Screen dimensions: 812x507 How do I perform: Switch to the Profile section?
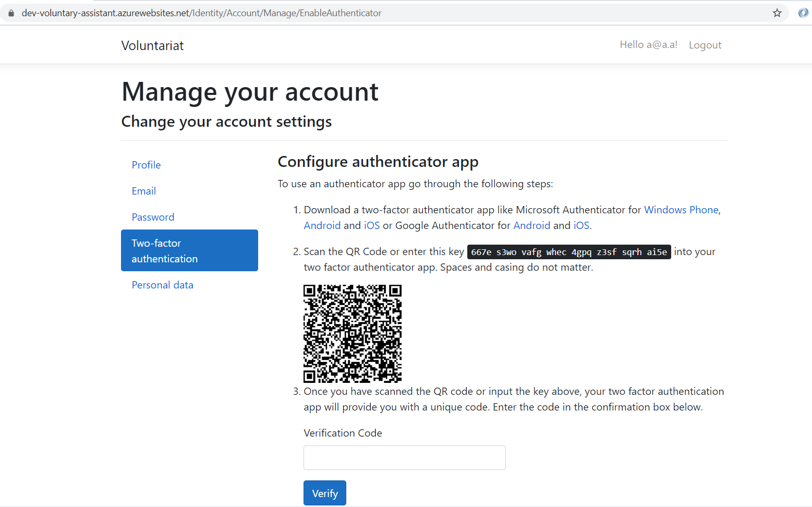[x=146, y=165]
